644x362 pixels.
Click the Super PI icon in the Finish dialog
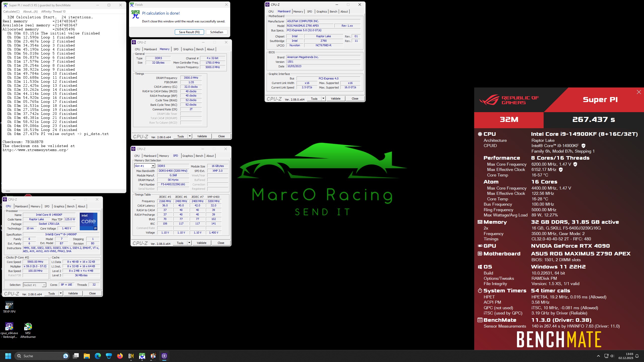click(x=136, y=14)
